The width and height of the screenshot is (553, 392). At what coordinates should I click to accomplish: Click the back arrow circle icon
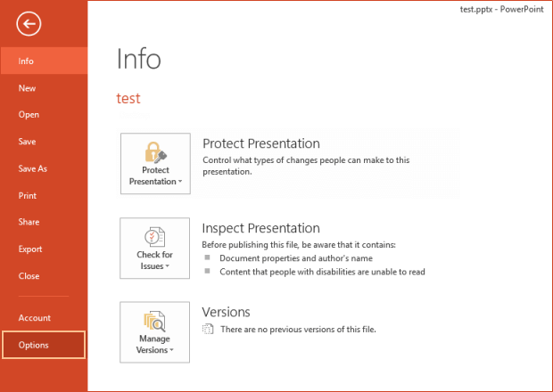[29, 23]
